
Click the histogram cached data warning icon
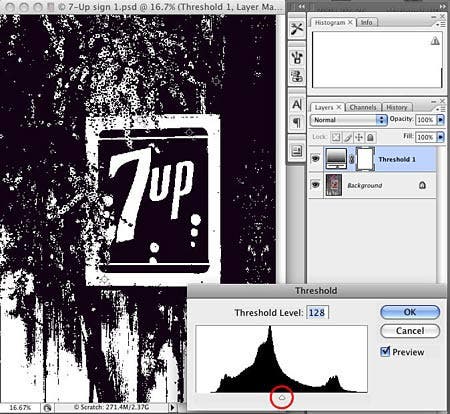(x=435, y=41)
